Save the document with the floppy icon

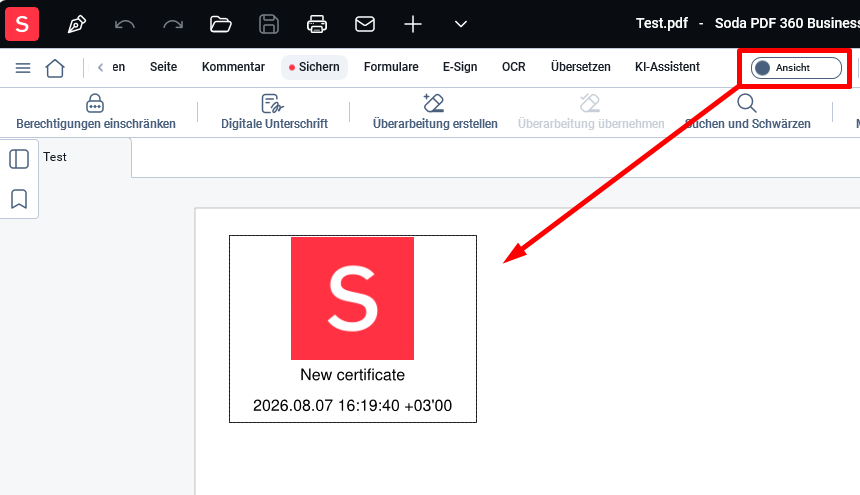coord(269,24)
